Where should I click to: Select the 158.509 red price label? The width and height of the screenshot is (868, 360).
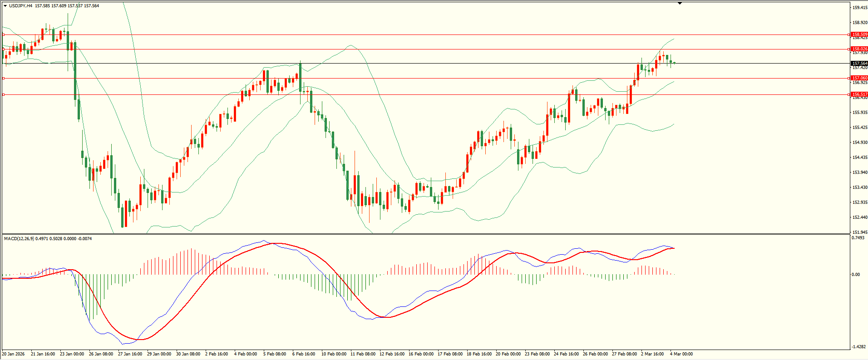[x=859, y=35]
